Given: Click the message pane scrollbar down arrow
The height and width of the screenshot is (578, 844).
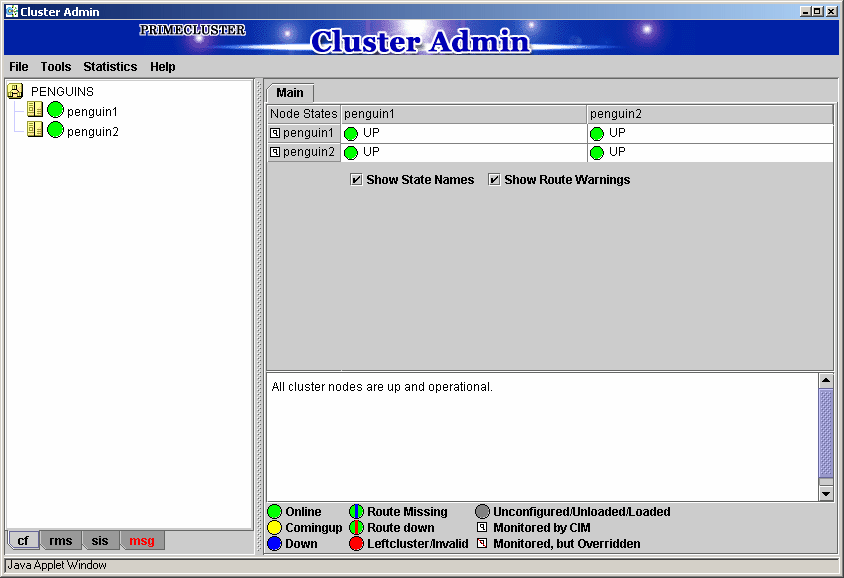Looking at the screenshot, I should pyautogui.click(x=826, y=493).
